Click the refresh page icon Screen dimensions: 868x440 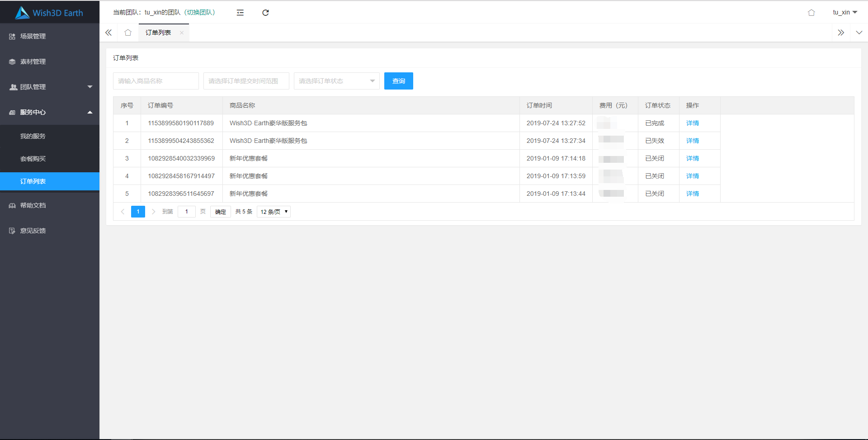coord(265,13)
